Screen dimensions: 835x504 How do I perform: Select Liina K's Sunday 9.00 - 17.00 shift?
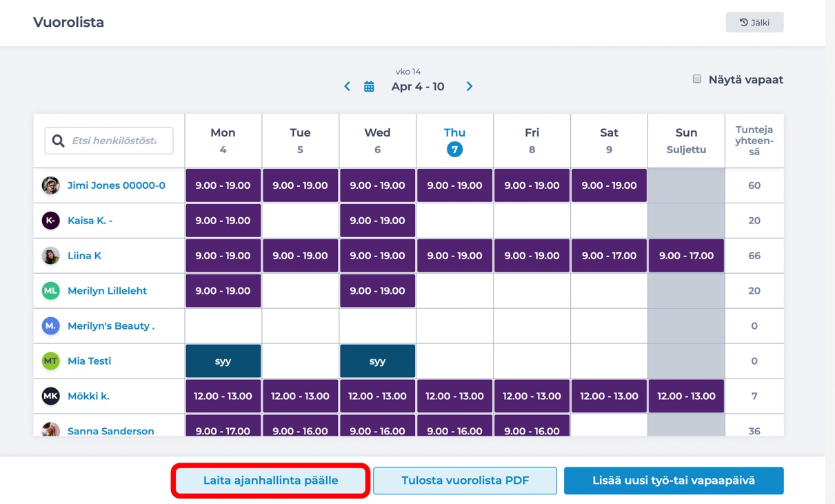686,256
